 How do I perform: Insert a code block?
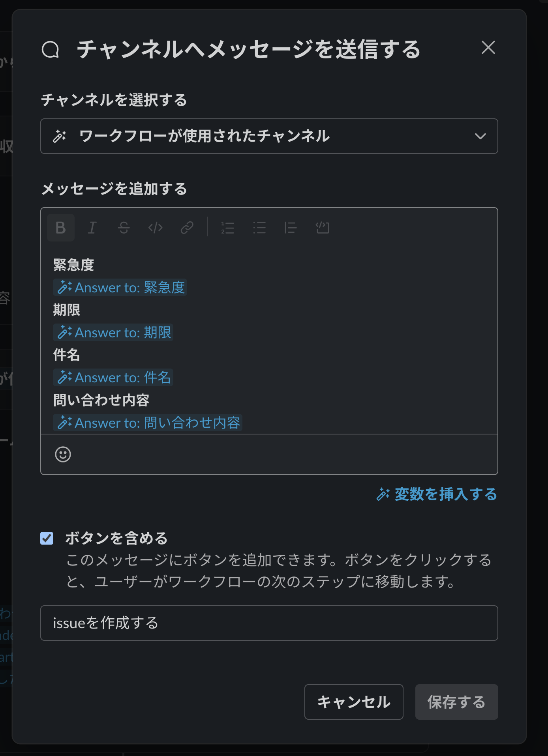click(323, 228)
